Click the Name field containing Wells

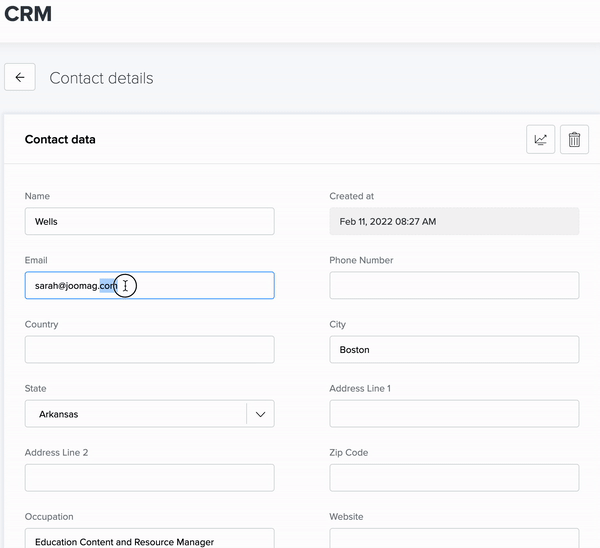(149, 222)
